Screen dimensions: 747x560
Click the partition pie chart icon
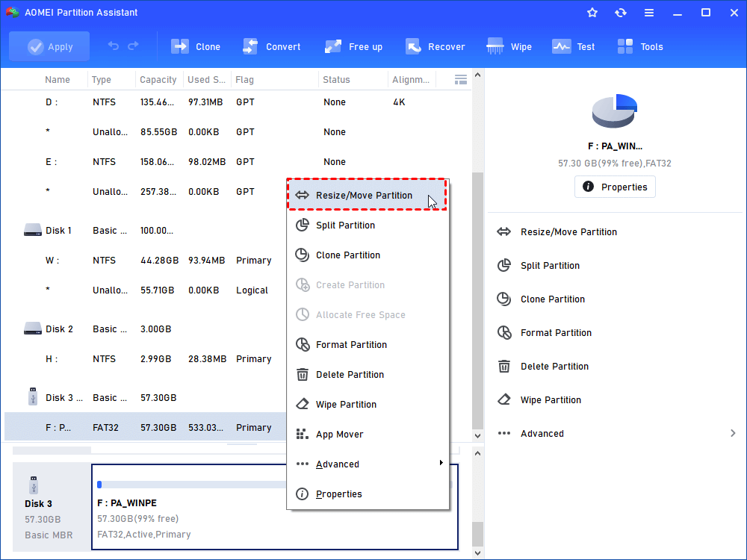pyautogui.click(x=615, y=111)
